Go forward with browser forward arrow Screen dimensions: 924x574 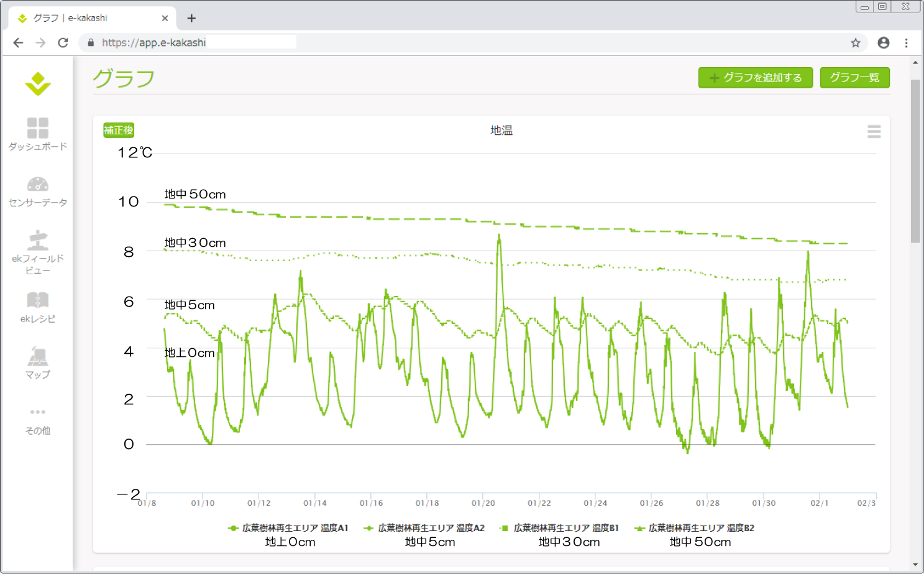coord(40,42)
